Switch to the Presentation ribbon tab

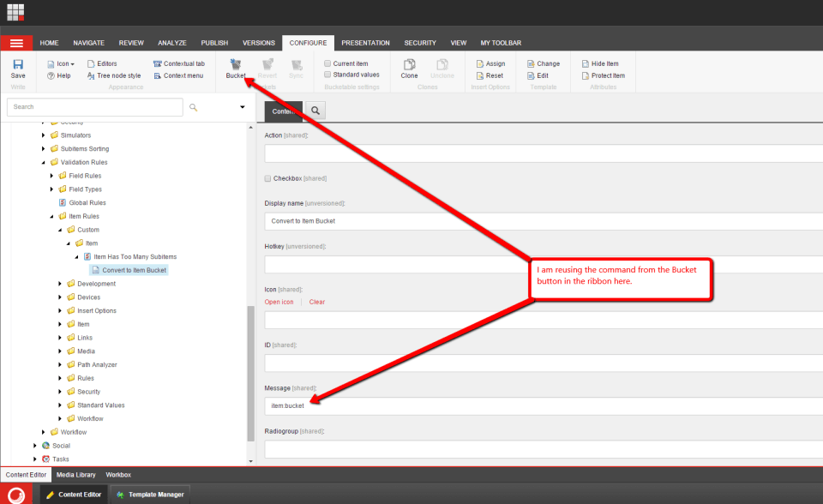pyautogui.click(x=365, y=43)
